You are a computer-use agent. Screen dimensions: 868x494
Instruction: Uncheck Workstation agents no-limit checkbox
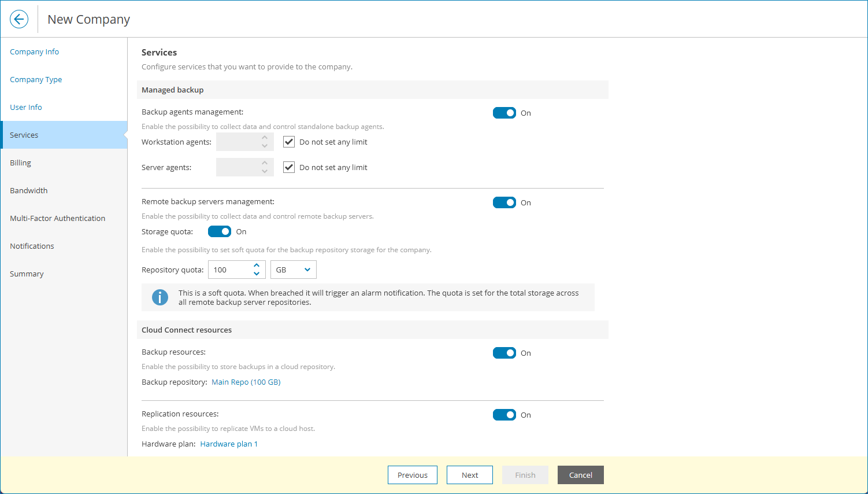(289, 142)
